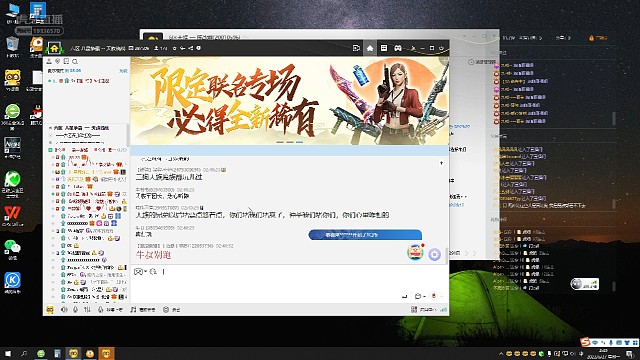The image size is (640, 360).
Task: Open the speaking mode selector in the bottom bar
Action: (x=111, y=310)
